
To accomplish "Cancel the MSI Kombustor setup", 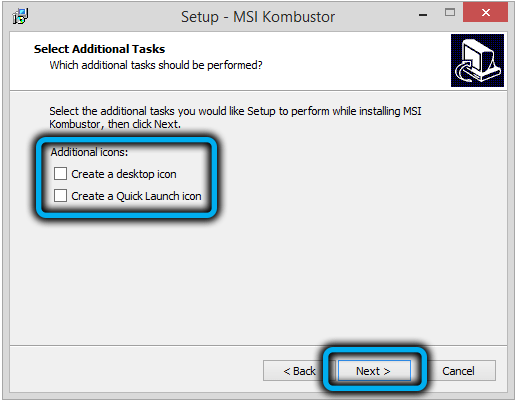I will click(458, 370).
